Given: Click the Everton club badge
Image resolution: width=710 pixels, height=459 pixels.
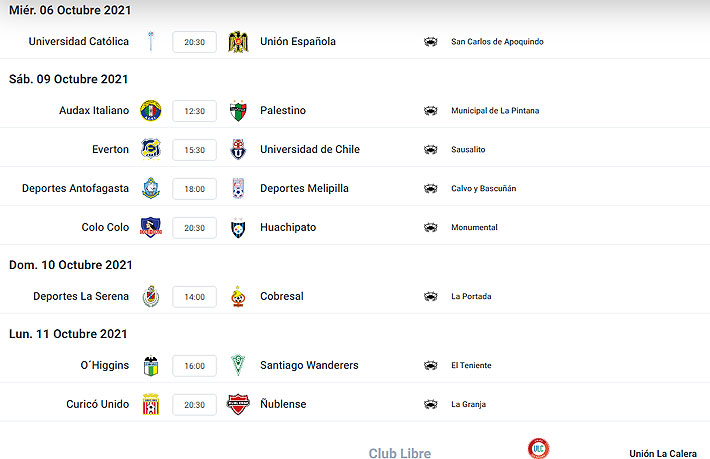Looking at the screenshot, I should 150,149.
